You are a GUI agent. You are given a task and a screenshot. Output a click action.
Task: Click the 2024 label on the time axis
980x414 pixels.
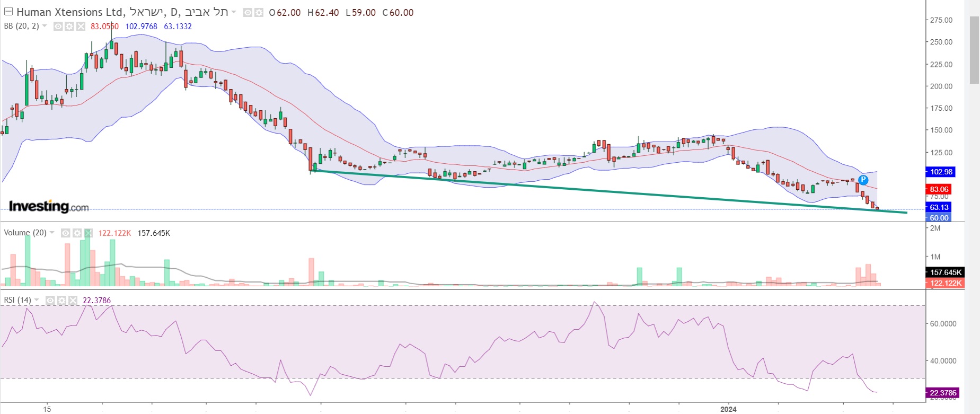pyautogui.click(x=728, y=409)
